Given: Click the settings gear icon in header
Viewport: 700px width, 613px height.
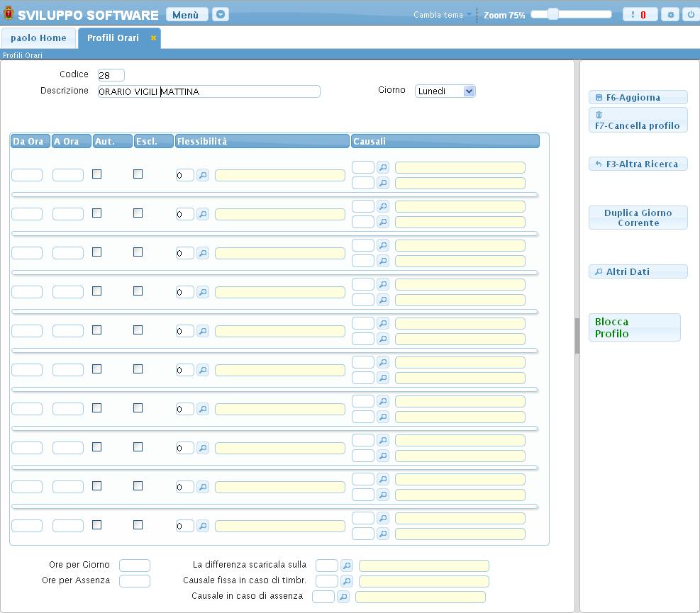Looking at the screenshot, I should coord(670,15).
